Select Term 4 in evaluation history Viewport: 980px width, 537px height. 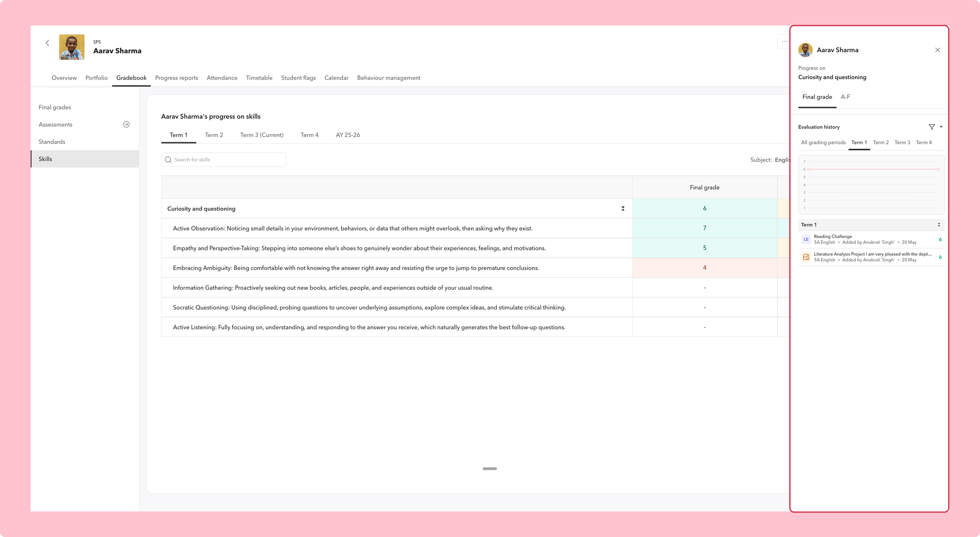[924, 142]
